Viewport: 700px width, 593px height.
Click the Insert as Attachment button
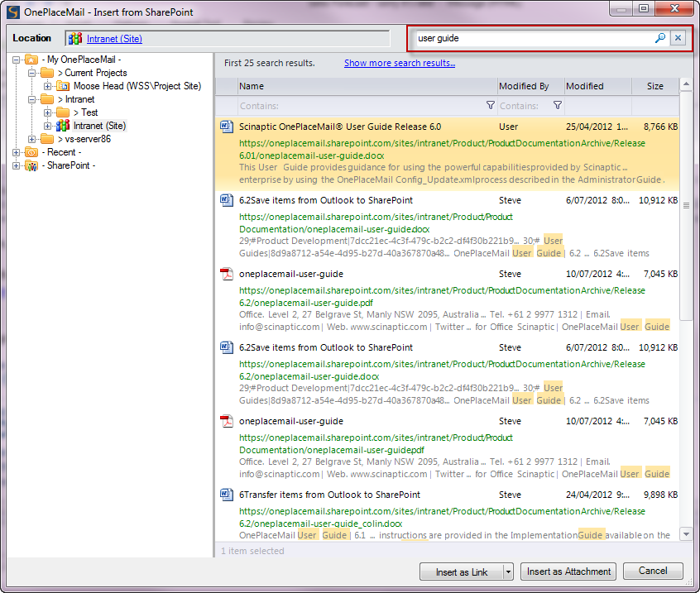tap(568, 571)
